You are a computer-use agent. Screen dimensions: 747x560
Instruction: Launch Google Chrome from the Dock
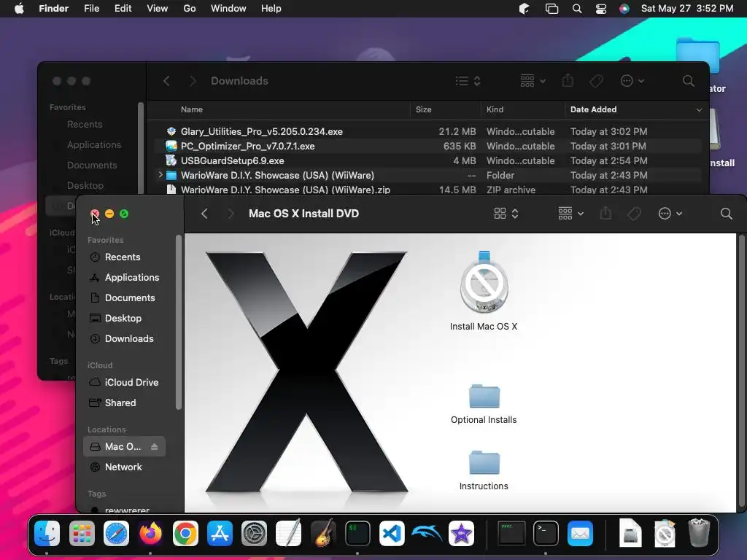[x=185, y=533]
